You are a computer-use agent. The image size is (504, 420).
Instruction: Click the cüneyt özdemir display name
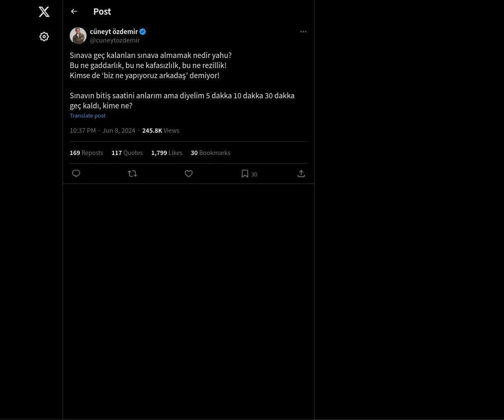113,31
